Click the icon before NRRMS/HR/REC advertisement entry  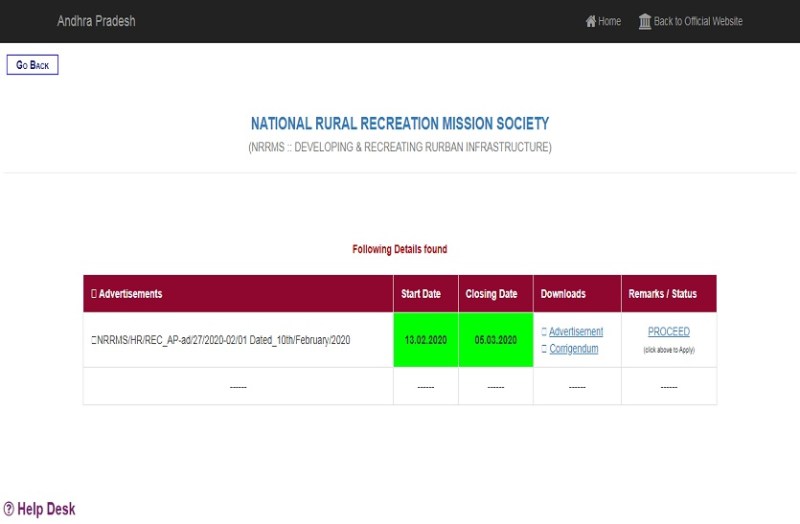[94, 340]
